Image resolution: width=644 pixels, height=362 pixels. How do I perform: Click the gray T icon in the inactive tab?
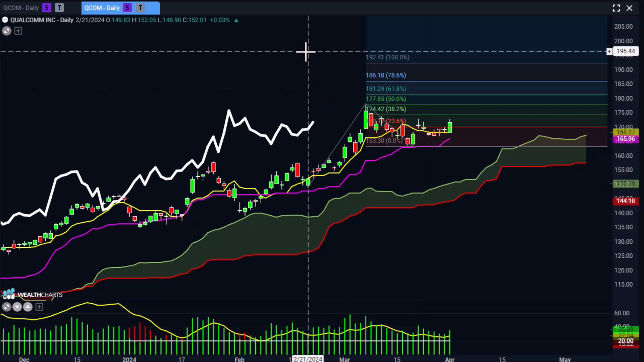coord(59,8)
